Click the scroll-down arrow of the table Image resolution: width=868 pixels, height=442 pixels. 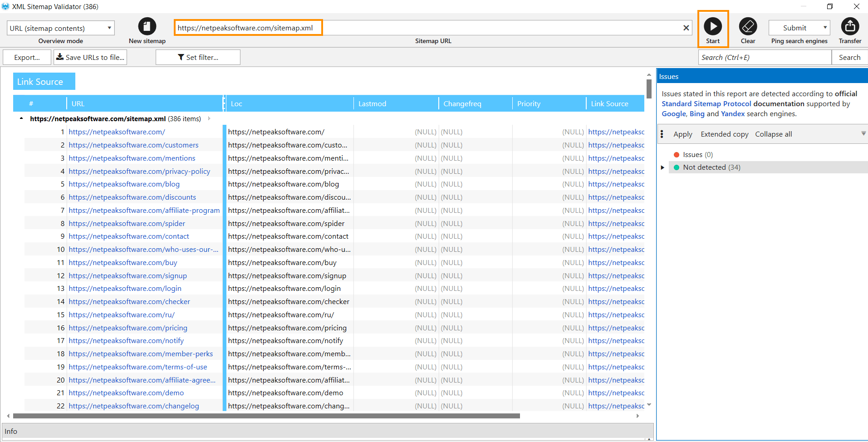coord(649,405)
